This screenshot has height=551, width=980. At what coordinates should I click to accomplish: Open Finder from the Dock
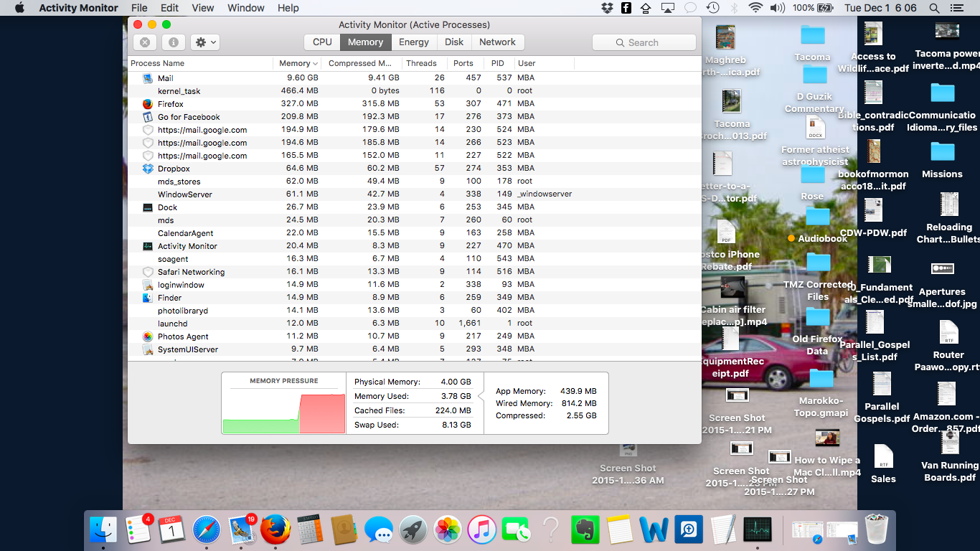point(103,530)
